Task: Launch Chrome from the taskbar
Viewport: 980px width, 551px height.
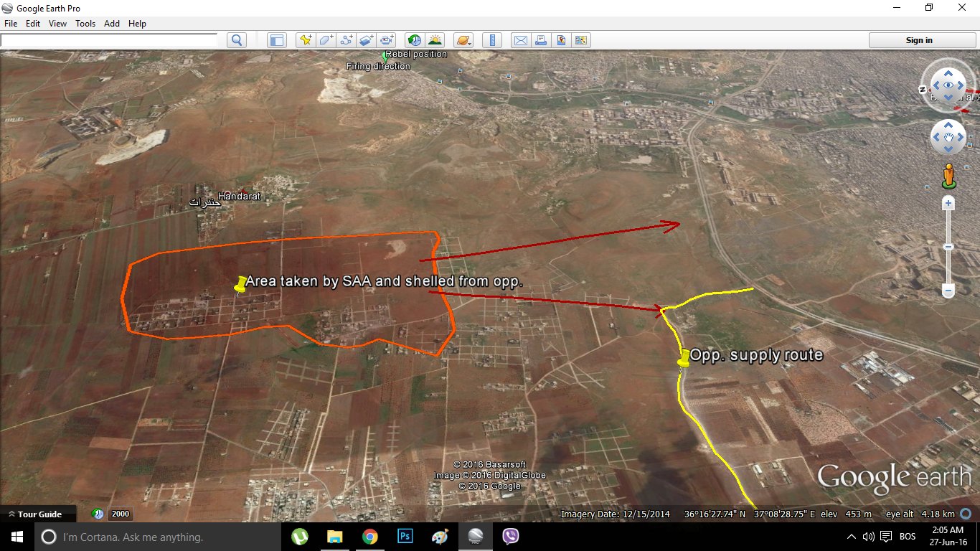Action: point(369,537)
